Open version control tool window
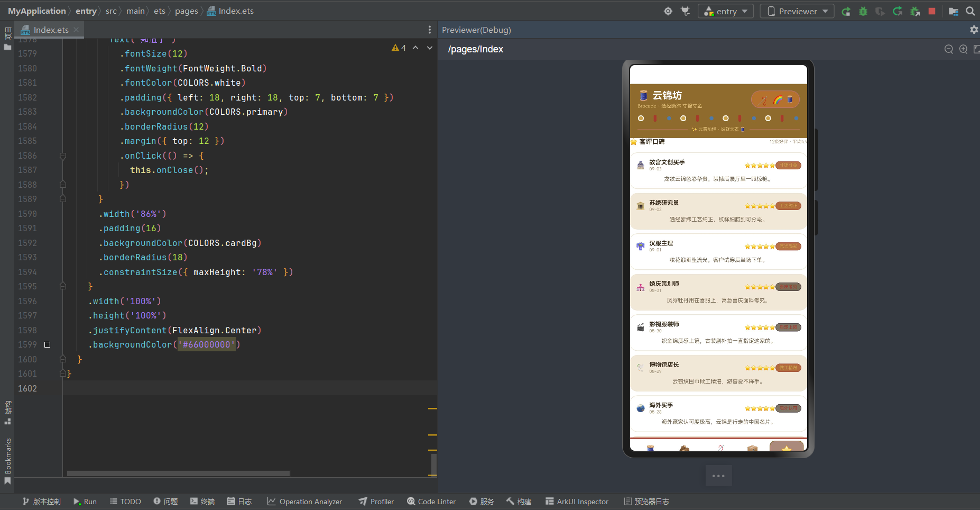980x510 pixels. click(x=41, y=502)
